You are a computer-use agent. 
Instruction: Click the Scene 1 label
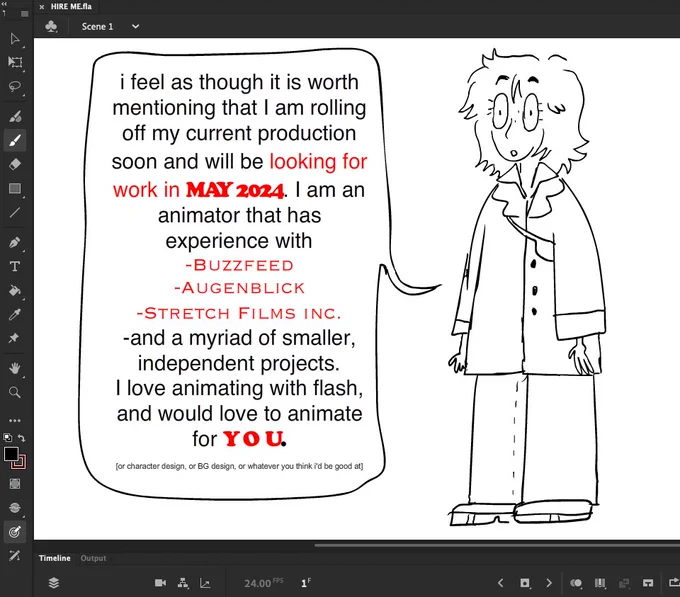(x=97, y=26)
